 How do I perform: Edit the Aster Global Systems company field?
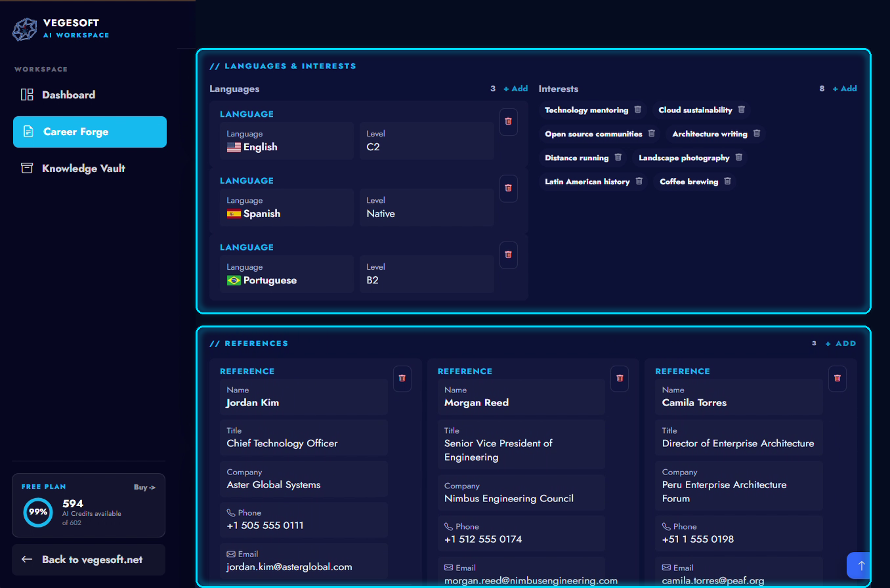pyautogui.click(x=304, y=478)
